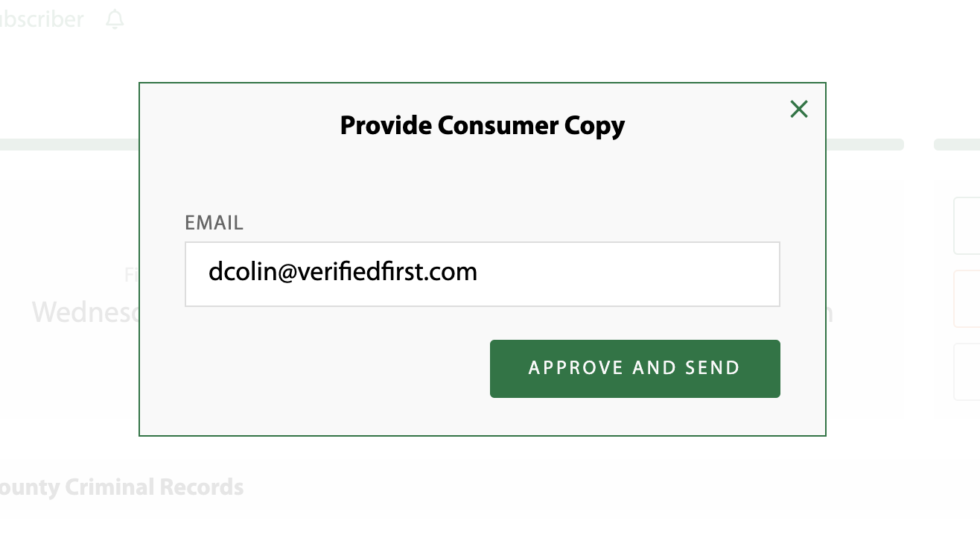Screen dimensions: 980x538
Task: Open the notifications bell icon
Action: click(115, 19)
